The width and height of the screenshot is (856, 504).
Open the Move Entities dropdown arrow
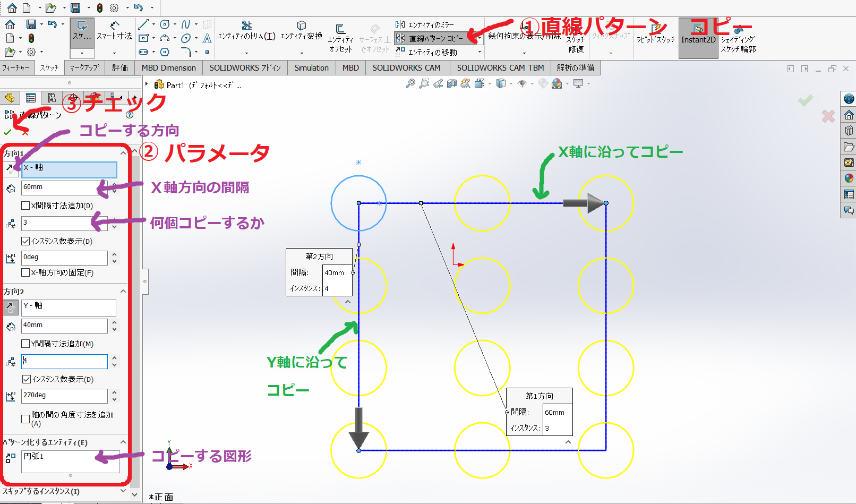(480, 52)
